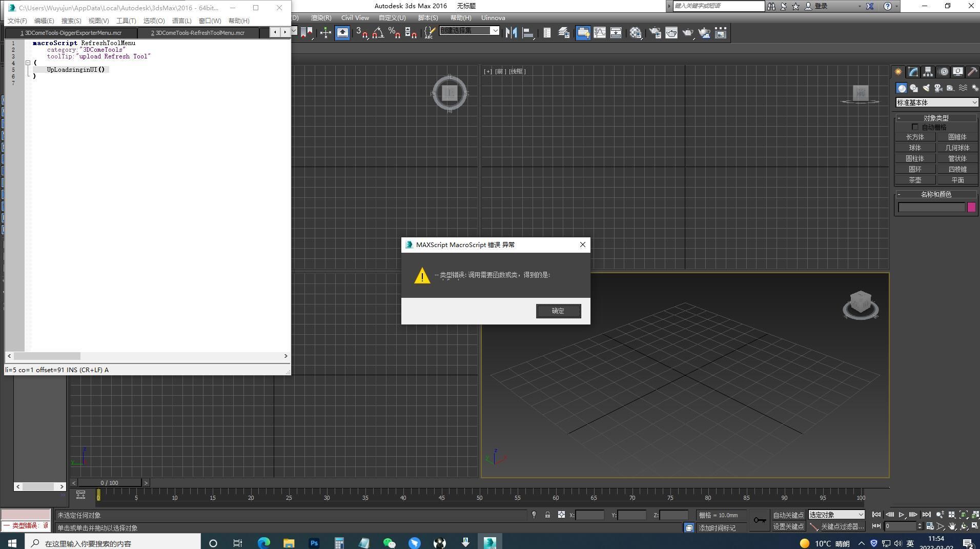
Task: Toggle the isolate selection lightbulb icon
Action: [534, 515]
